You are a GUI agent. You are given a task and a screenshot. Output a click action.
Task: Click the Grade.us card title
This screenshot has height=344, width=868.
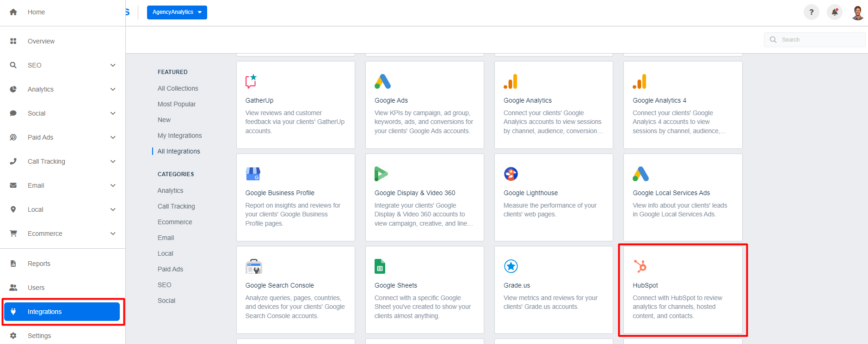(x=517, y=285)
